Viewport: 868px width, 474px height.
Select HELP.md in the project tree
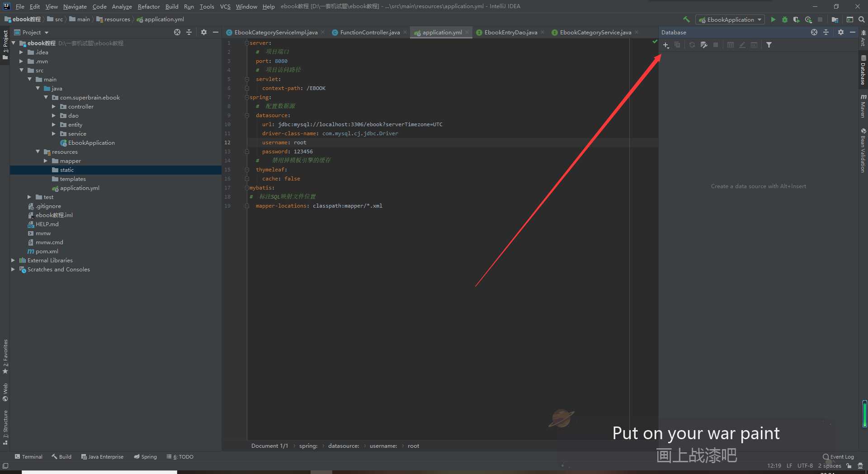coord(47,224)
